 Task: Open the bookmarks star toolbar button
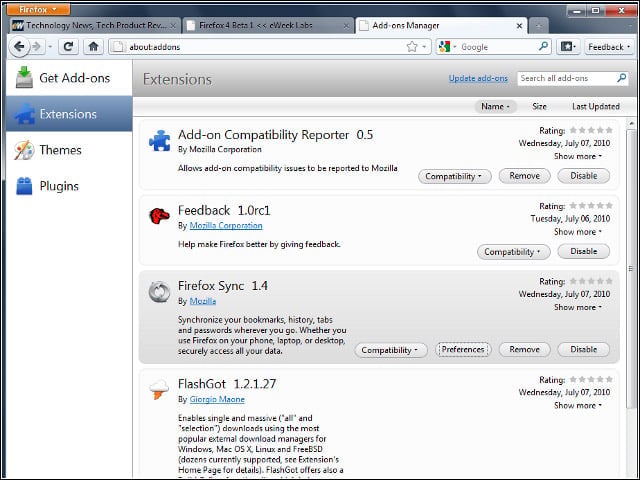(x=568, y=47)
